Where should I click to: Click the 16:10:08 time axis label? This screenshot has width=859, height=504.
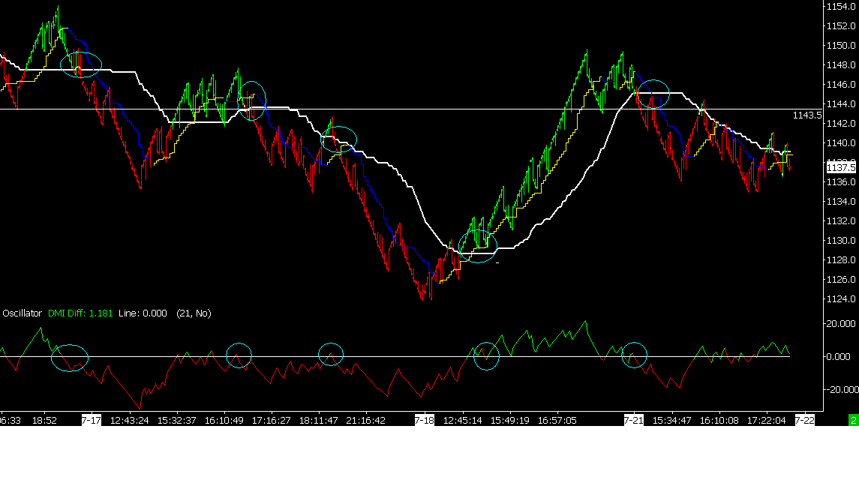tap(719, 421)
